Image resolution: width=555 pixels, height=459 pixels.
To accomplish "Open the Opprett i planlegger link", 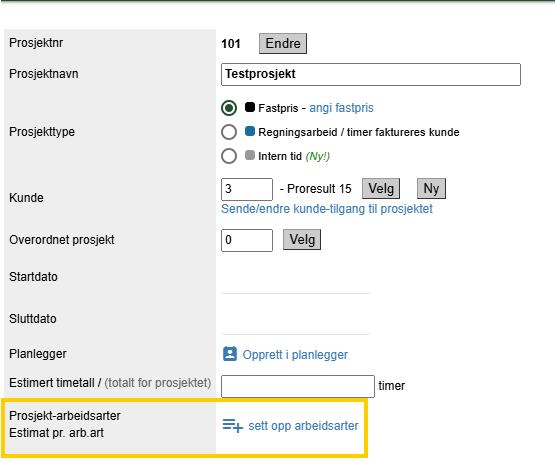I will (x=295, y=355).
